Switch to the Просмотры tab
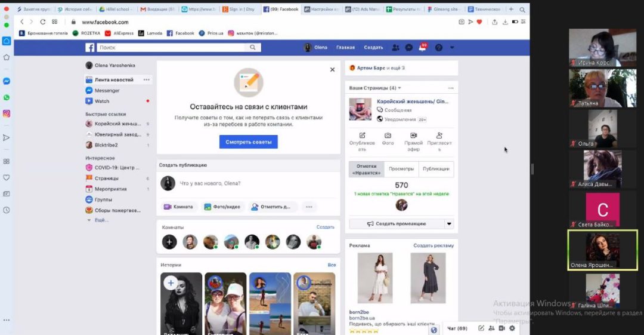This screenshot has width=644, height=335. (401, 169)
